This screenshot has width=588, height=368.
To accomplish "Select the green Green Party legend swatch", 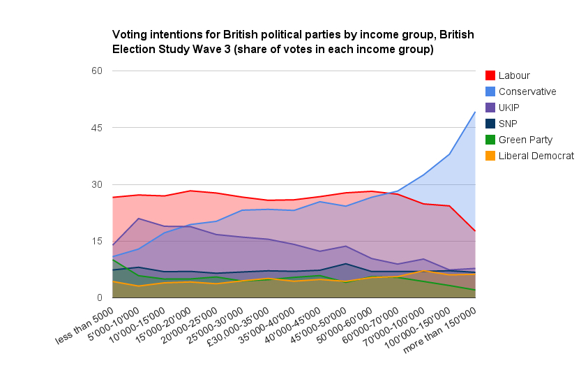I will click(490, 140).
